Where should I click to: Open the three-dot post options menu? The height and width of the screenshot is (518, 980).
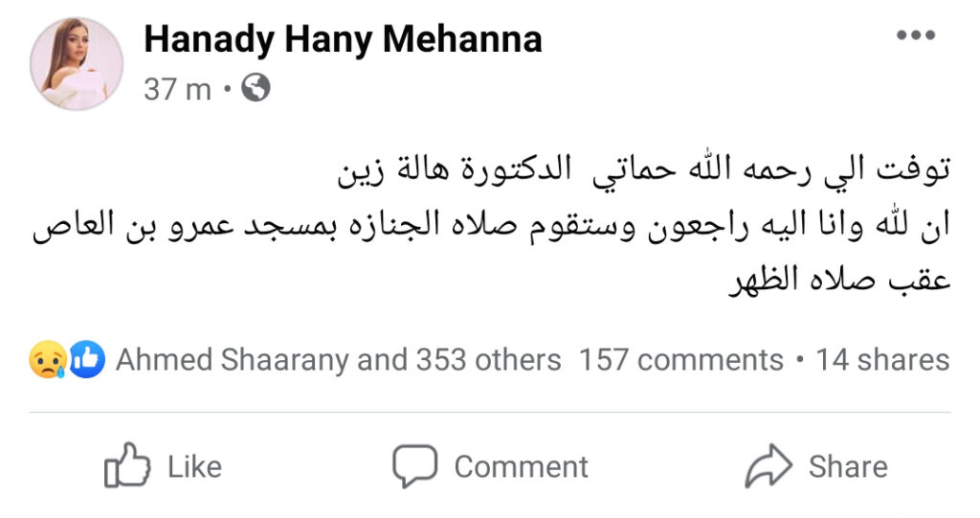coord(914,36)
